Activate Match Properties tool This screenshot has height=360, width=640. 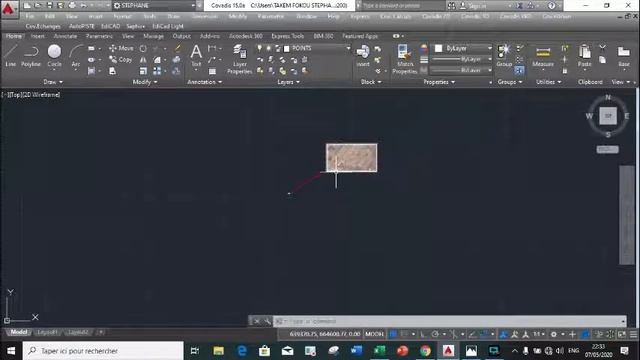[x=404, y=59]
